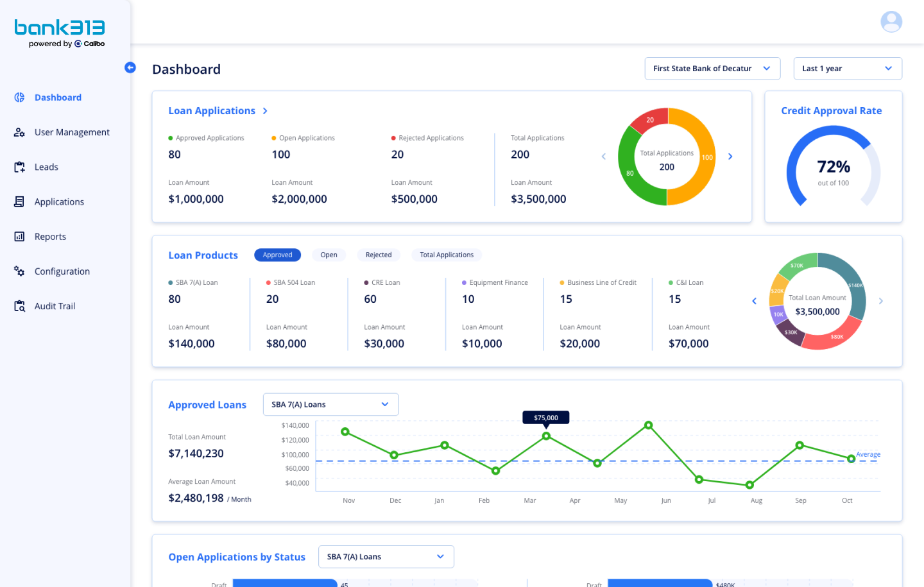Click the Audit Trail search icon
The image size is (924, 587).
19,306
